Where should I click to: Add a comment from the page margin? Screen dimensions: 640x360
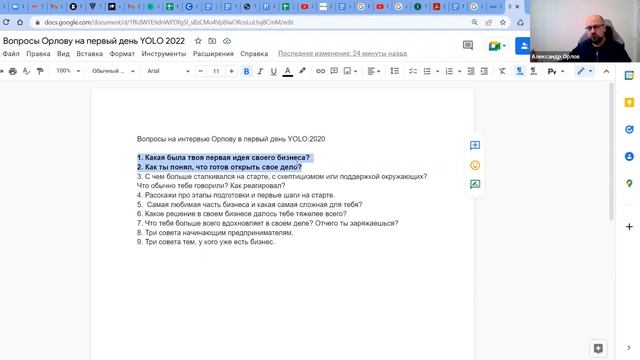[x=475, y=145]
